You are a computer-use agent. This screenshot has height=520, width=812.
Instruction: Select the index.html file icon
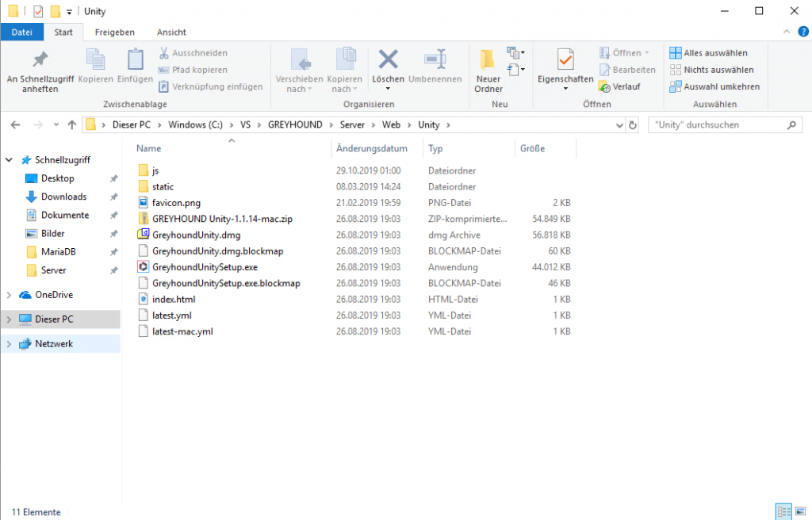[144, 300]
